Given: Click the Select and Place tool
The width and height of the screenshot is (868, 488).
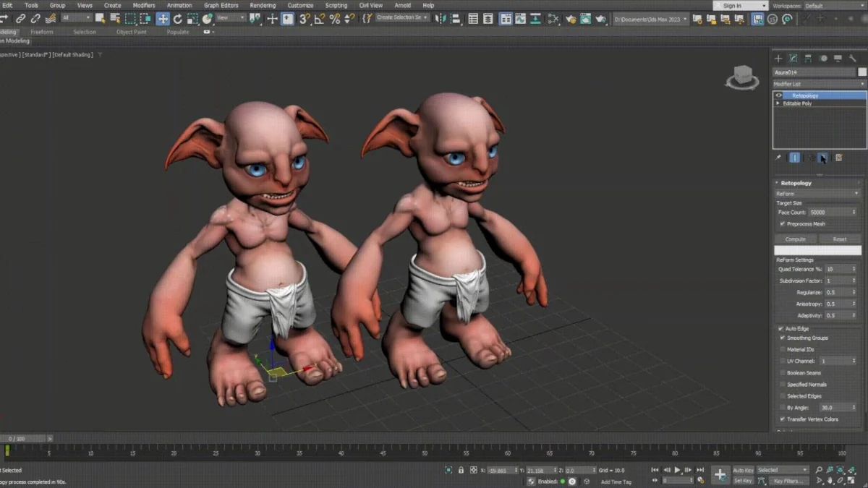Looking at the screenshot, I should click(x=207, y=18).
